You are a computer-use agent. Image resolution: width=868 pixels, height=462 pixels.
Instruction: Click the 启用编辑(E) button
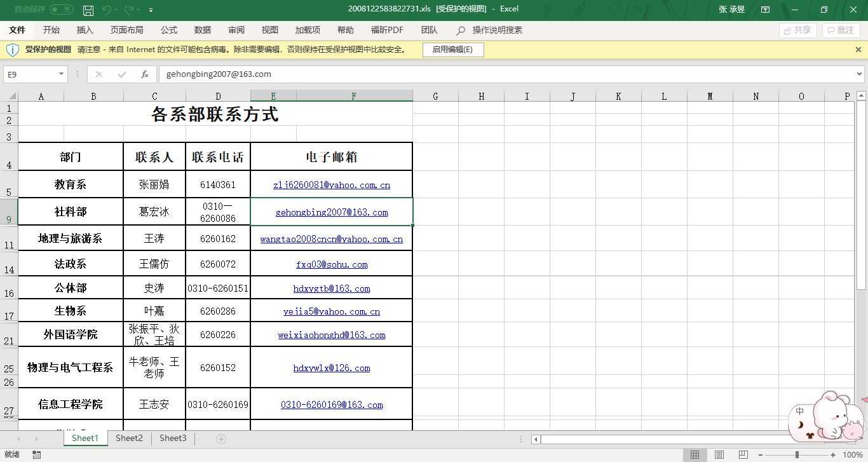coord(453,50)
